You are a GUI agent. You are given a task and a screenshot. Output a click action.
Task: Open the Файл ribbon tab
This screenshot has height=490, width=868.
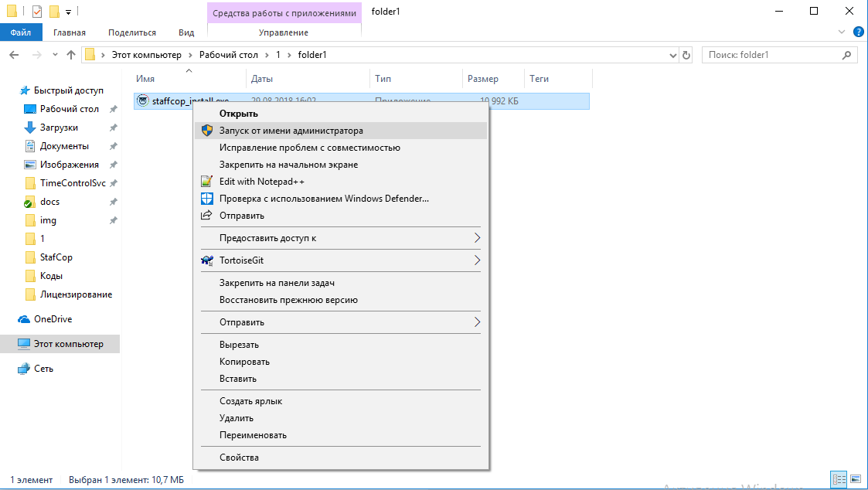click(20, 32)
